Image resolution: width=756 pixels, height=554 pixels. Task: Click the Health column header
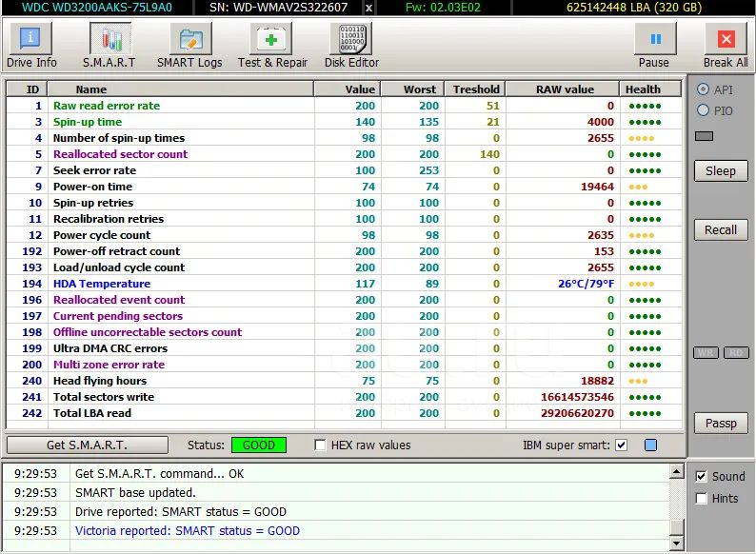pyautogui.click(x=650, y=89)
